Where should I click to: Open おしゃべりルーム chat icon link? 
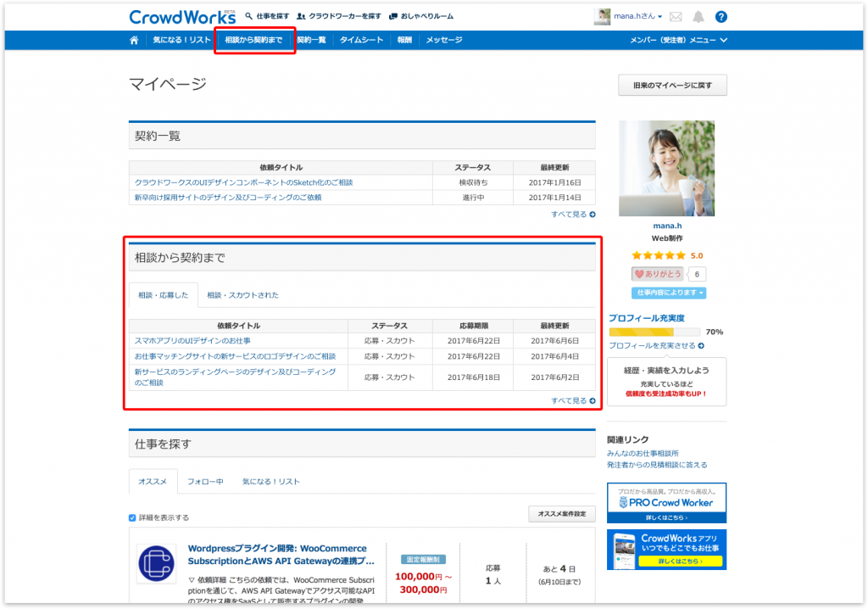pos(421,17)
